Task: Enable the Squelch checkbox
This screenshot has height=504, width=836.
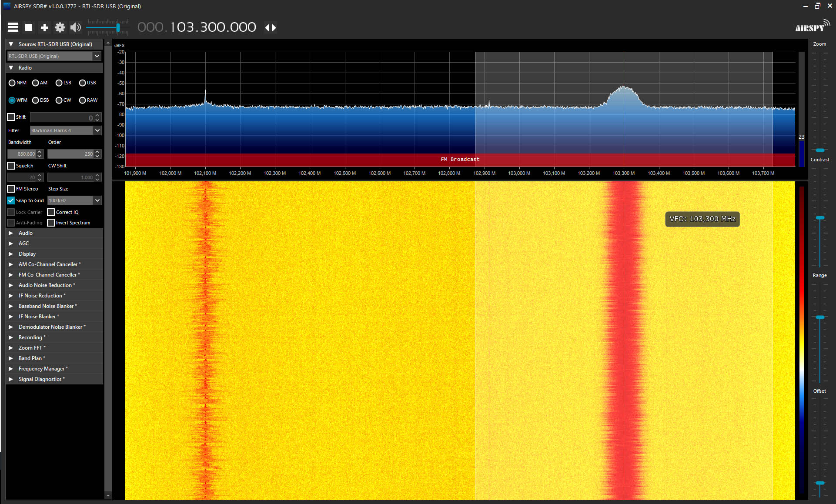Action: point(11,166)
